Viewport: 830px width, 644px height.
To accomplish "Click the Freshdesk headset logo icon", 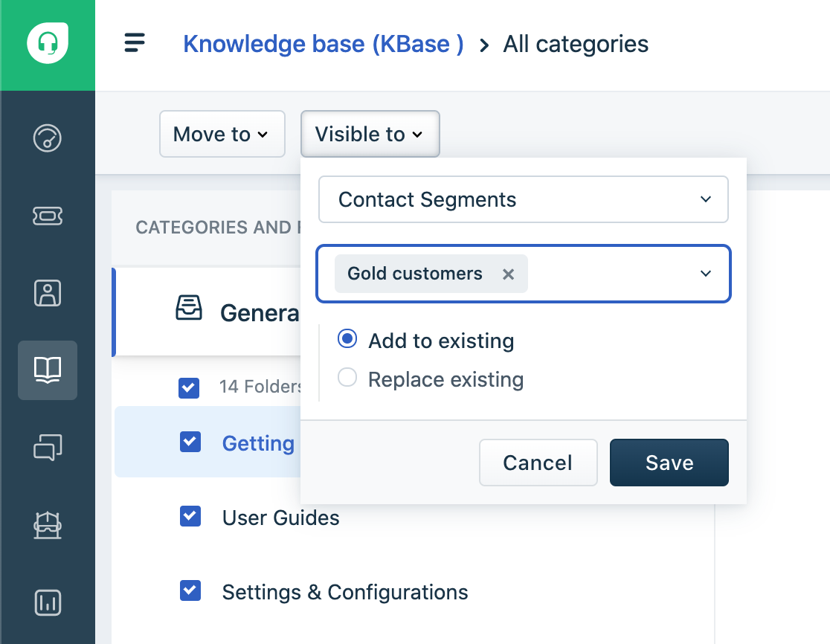I will [x=48, y=44].
